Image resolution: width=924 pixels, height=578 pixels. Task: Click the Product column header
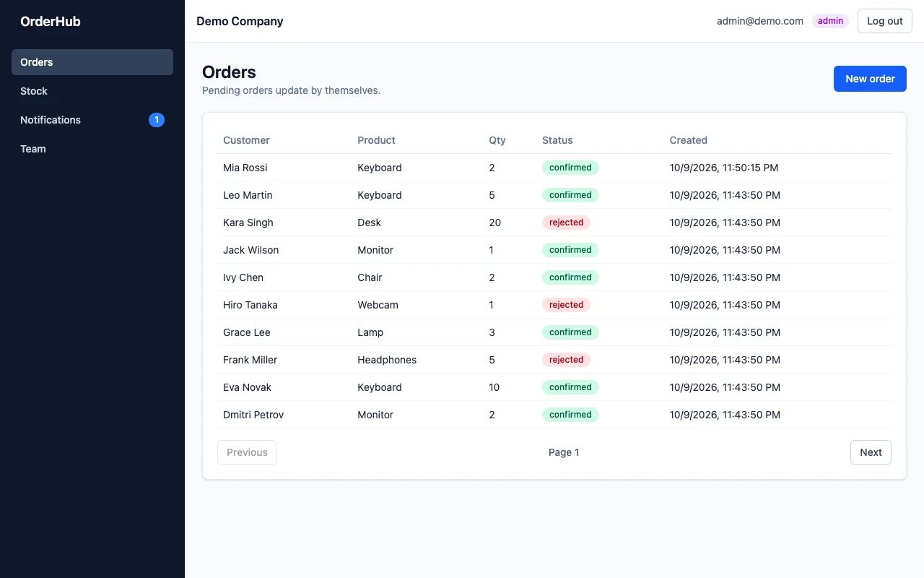pyautogui.click(x=376, y=140)
